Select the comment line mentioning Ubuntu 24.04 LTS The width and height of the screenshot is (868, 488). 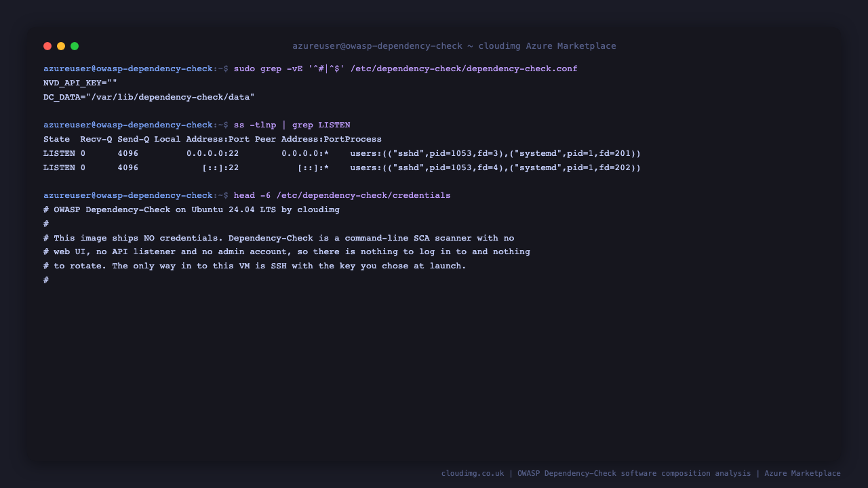tap(191, 210)
